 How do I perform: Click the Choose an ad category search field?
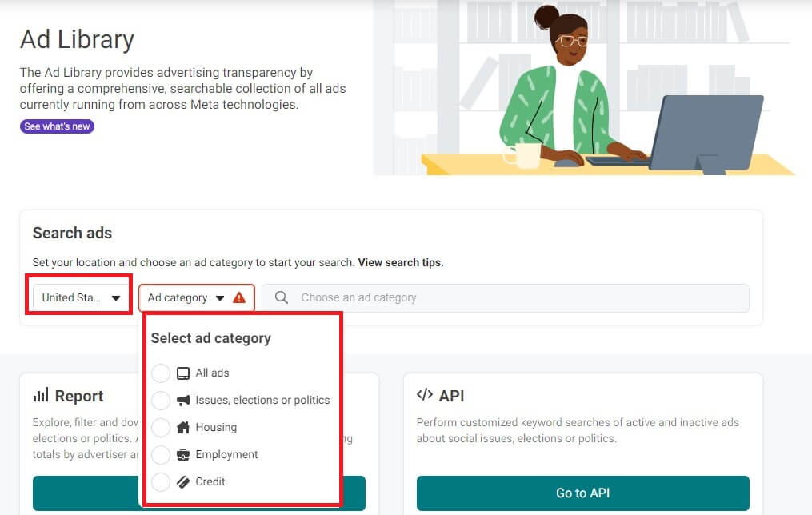tap(512, 298)
